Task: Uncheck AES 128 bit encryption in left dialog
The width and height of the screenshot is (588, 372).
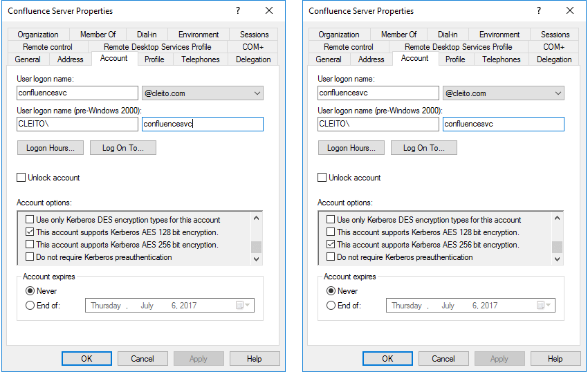Action: tap(30, 232)
